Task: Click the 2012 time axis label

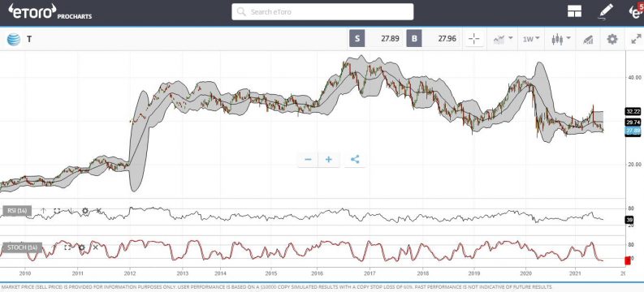Action: click(x=130, y=273)
